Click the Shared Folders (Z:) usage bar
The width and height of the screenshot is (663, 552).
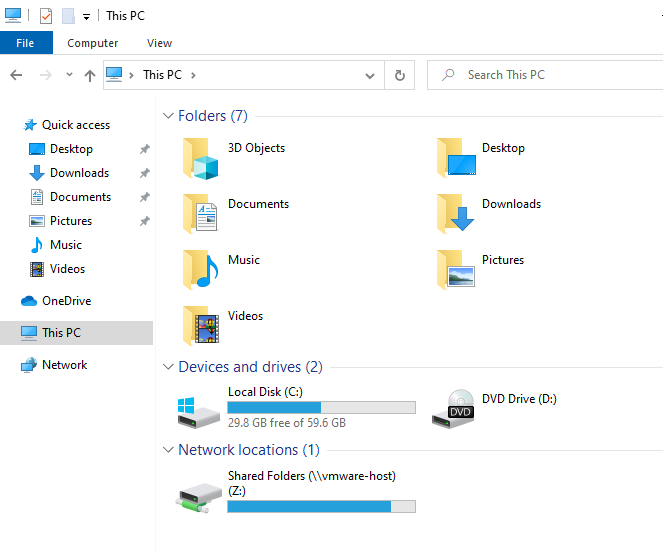tap(321, 506)
